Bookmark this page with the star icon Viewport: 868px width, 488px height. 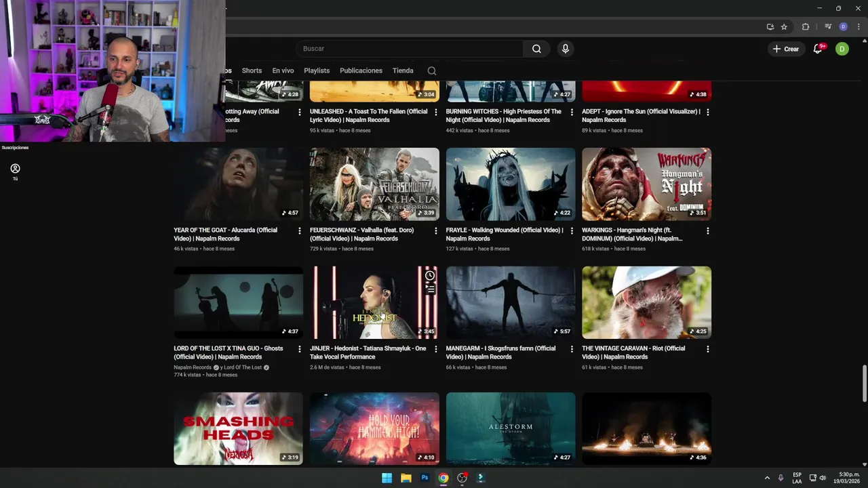pos(784,27)
